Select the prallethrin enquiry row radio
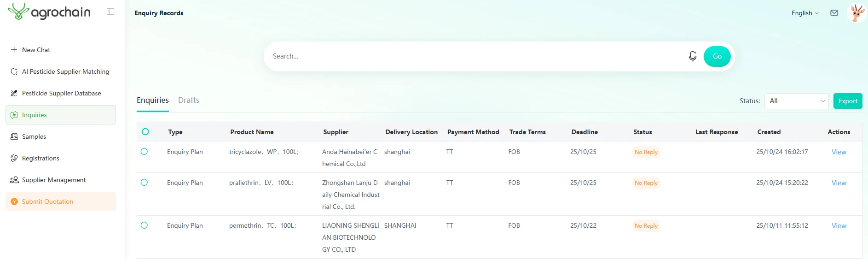The width and height of the screenshot is (868, 260). tap(144, 183)
